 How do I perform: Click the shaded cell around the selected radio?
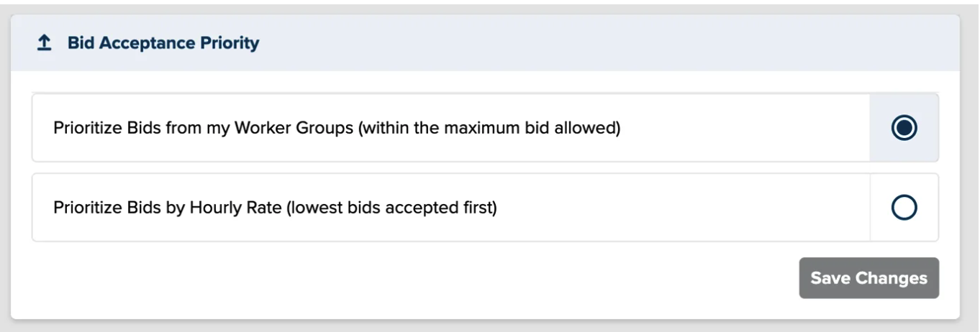[904, 128]
